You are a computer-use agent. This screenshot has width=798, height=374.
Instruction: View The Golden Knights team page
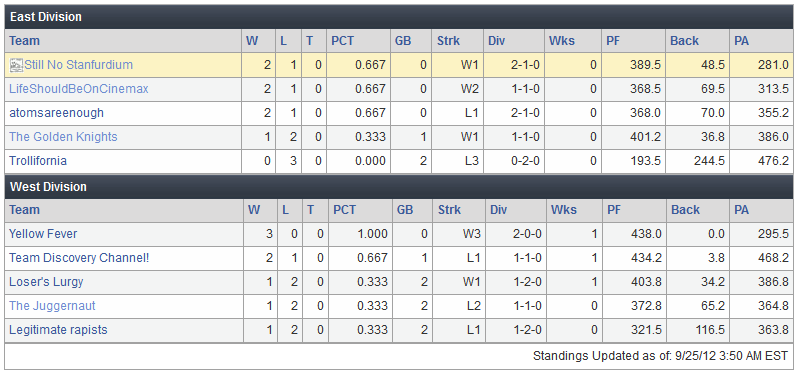pyautogui.click(x=63, y=137)
